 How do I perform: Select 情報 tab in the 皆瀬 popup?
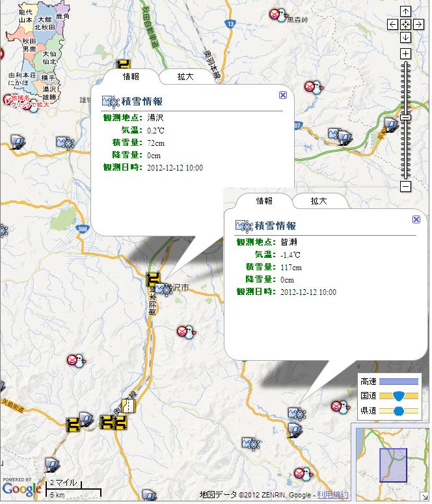264,201
